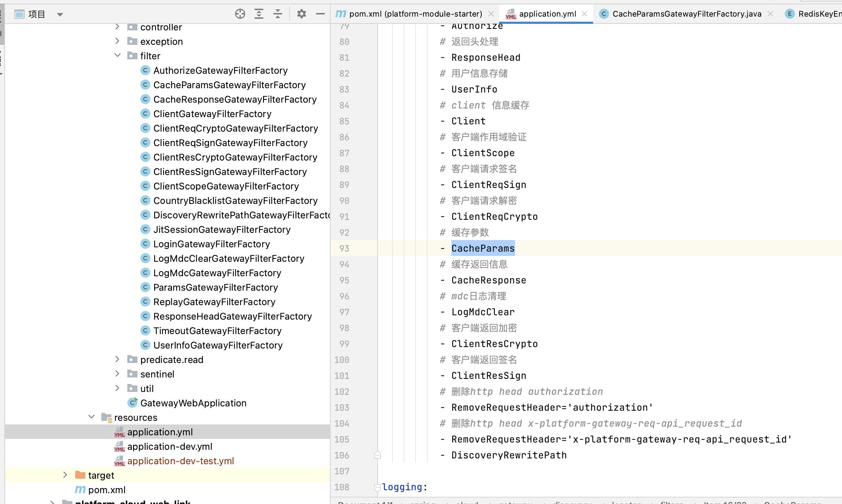Open the 项目 view dropdown

point(60,14)
